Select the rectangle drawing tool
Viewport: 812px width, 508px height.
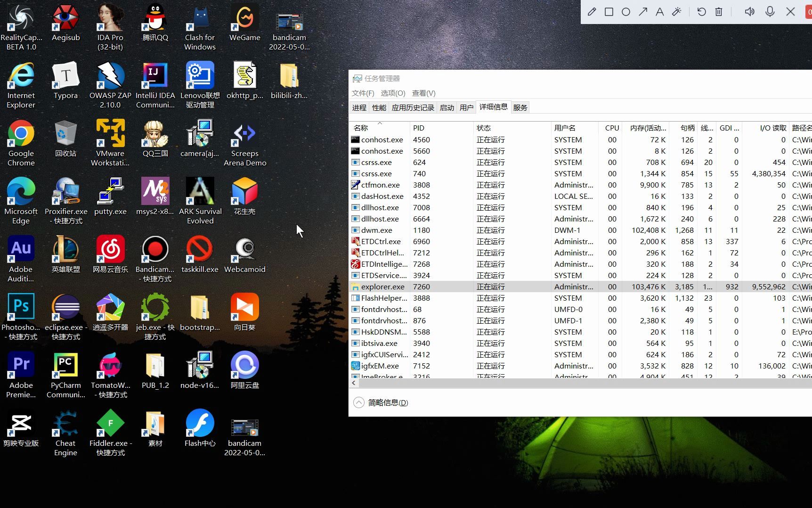(609, 12)
